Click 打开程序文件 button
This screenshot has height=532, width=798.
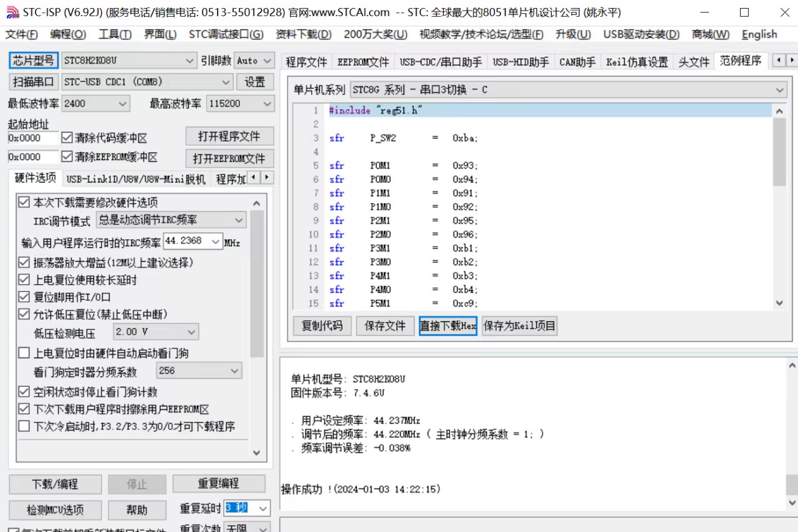pyautogui.click(x=230, y=136)
